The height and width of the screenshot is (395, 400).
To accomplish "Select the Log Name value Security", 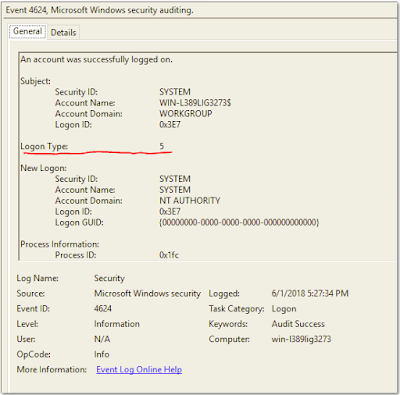I will (x=109, y=278).
